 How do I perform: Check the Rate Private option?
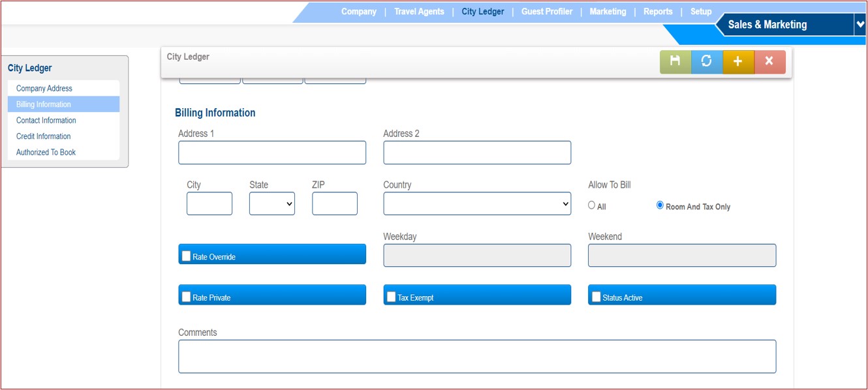coord(187,297)
